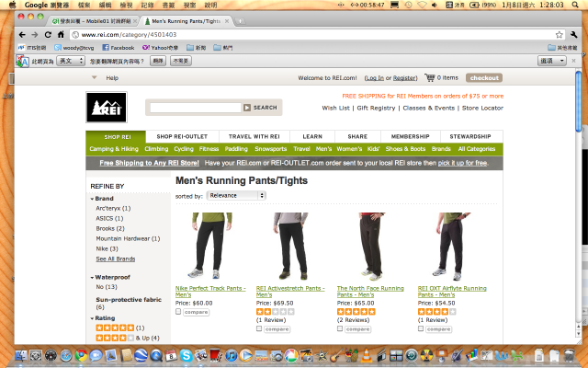Click the checkout button

click(484, 77)
